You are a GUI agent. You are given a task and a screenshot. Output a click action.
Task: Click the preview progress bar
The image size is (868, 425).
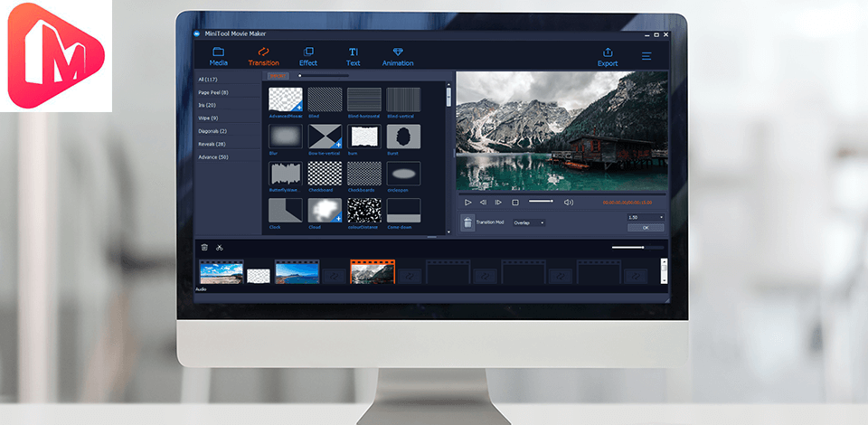pos(562,194)
